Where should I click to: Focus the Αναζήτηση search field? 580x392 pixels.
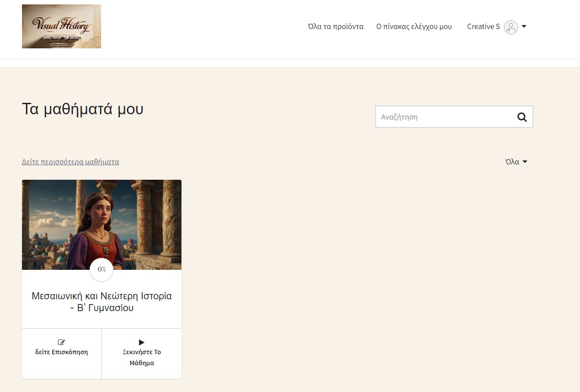pyautogui.click(x=444, y=117)
